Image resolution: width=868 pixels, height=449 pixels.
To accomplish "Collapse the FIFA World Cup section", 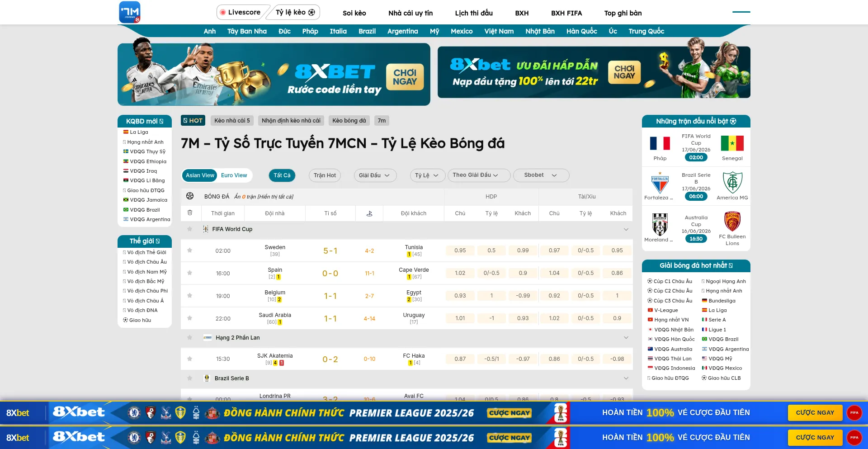I will [626, 229].
